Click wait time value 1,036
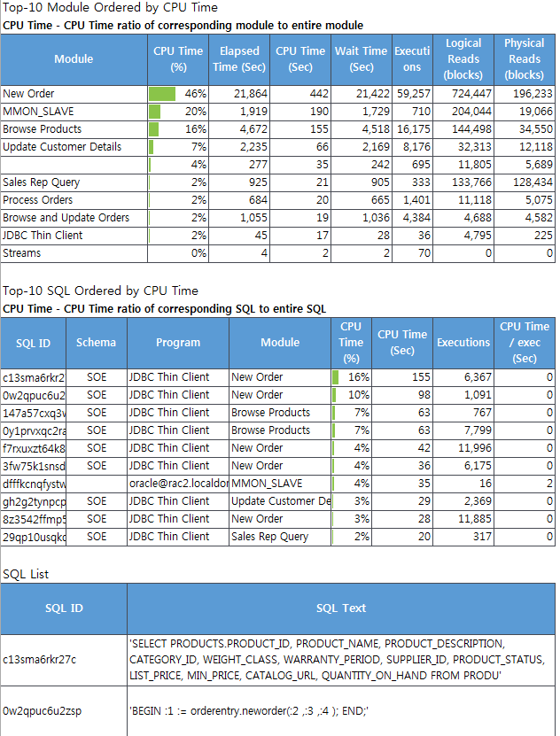Viewport: 560px width, 736px height. pos(376,218)
